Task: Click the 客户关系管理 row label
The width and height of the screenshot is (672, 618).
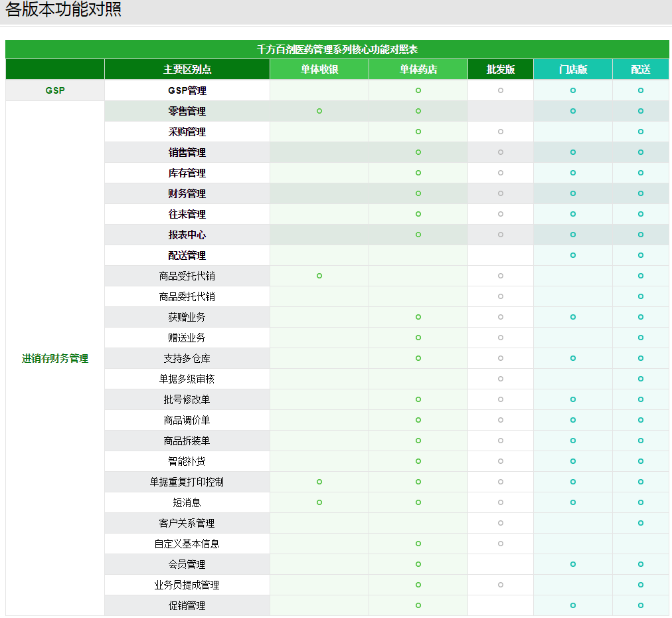Action: coord(187,523)
